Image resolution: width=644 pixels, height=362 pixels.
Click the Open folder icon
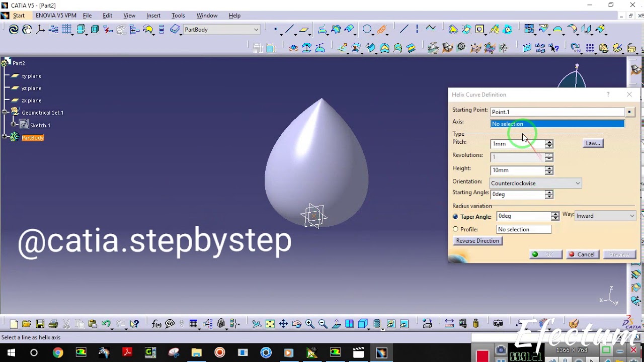click(27, 324)
